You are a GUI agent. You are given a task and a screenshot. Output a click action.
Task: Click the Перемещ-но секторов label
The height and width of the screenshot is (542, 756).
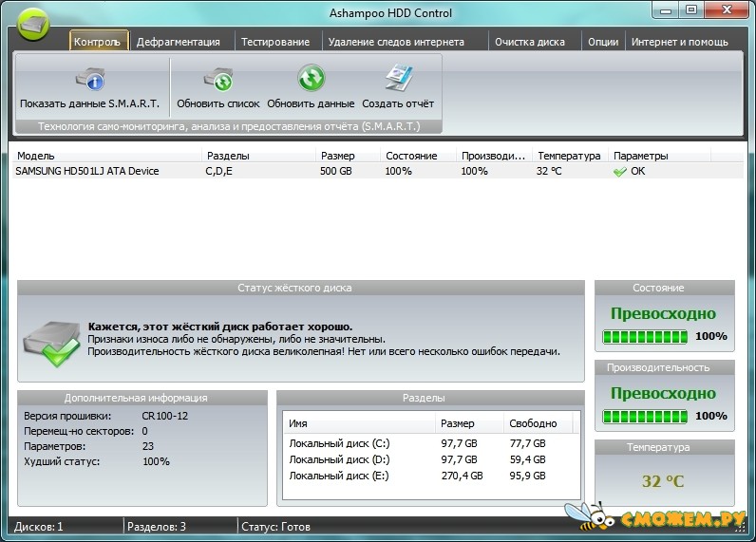click(x=79, y=431)
